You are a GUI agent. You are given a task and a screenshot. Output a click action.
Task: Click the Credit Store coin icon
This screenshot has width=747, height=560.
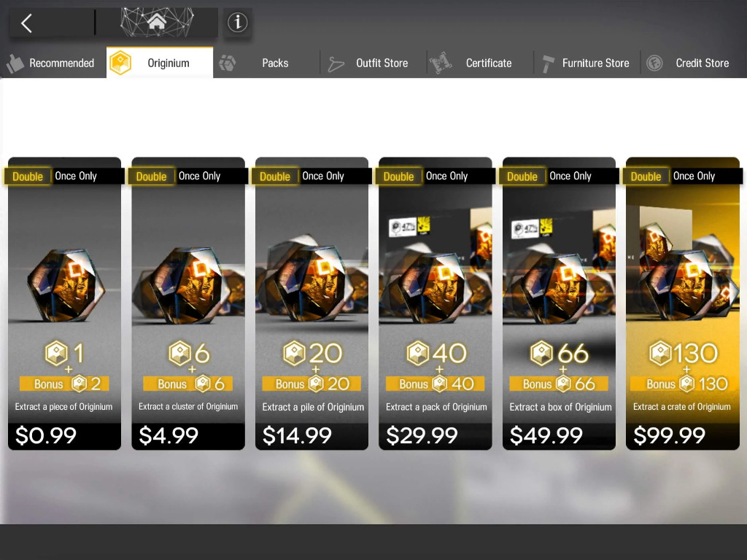point(654,63)
